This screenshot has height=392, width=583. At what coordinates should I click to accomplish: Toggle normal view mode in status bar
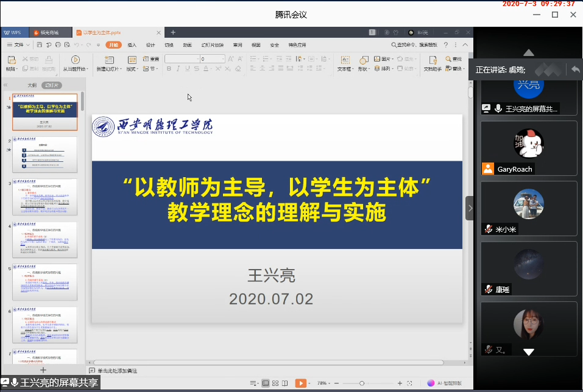[265, 383]
